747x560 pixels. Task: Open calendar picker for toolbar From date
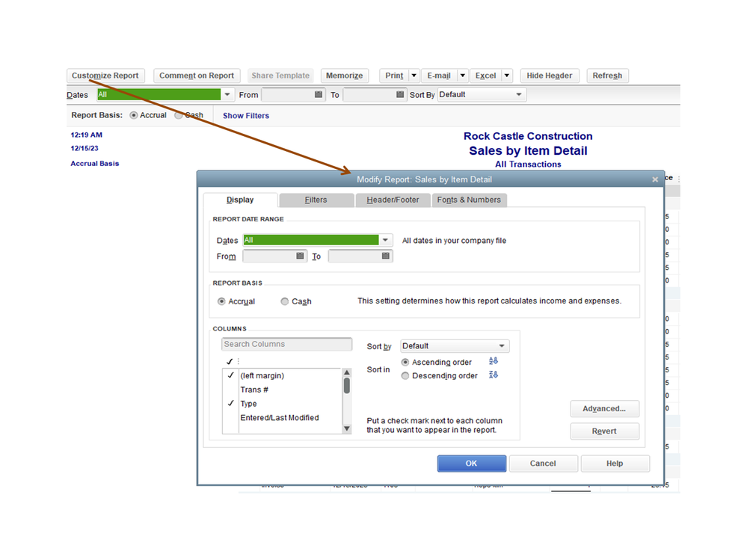point(319,94)
